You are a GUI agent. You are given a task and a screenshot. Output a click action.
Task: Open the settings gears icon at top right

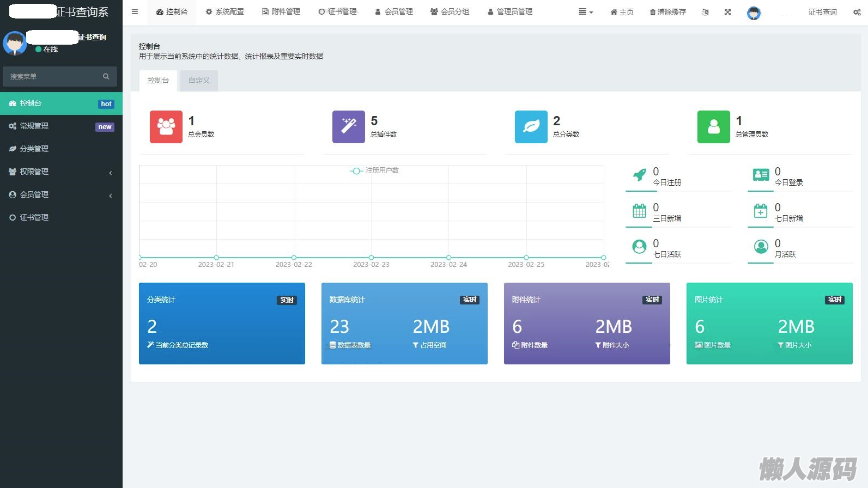pos(857,12)
